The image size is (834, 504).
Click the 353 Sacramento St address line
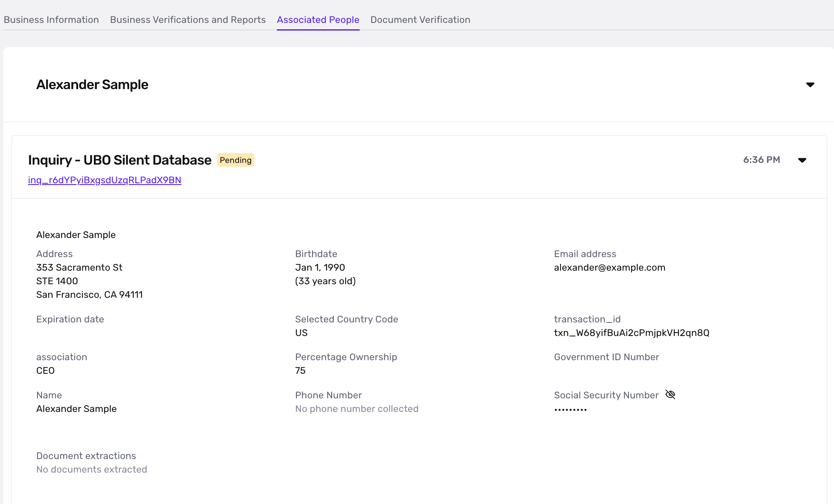[79, 268]
